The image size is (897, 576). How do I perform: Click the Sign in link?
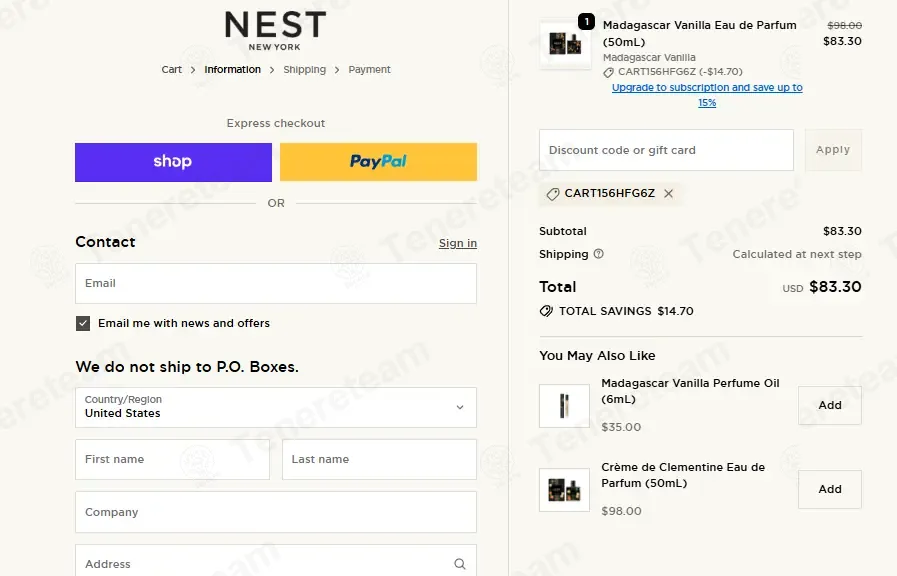click(x=458, y=243)
